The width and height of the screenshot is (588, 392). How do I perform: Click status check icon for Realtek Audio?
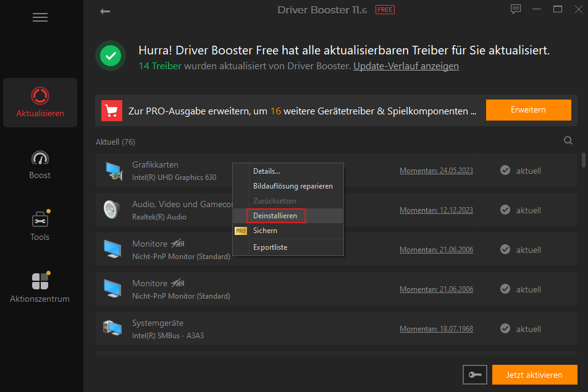pyautogui.click(x=505, y=210)
